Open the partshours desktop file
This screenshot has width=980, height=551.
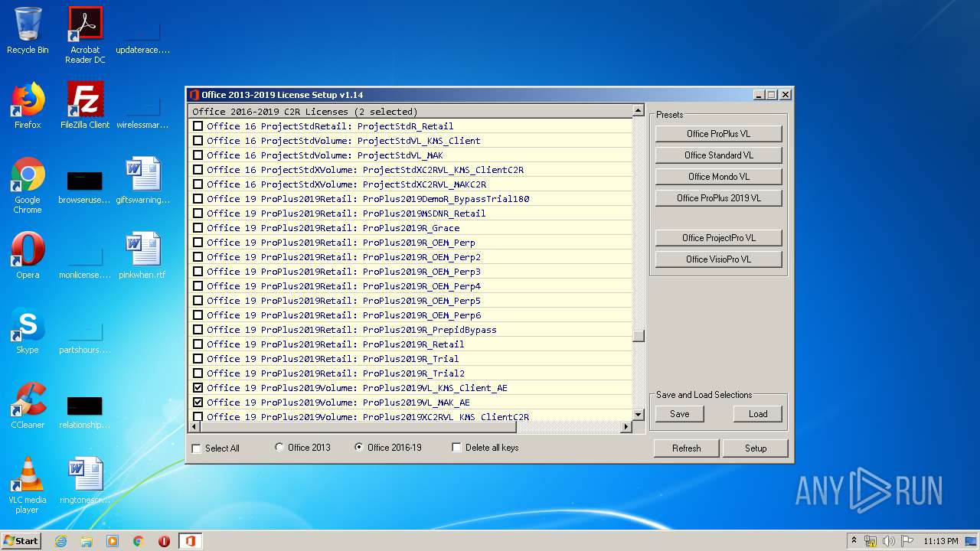pos(85,335)
